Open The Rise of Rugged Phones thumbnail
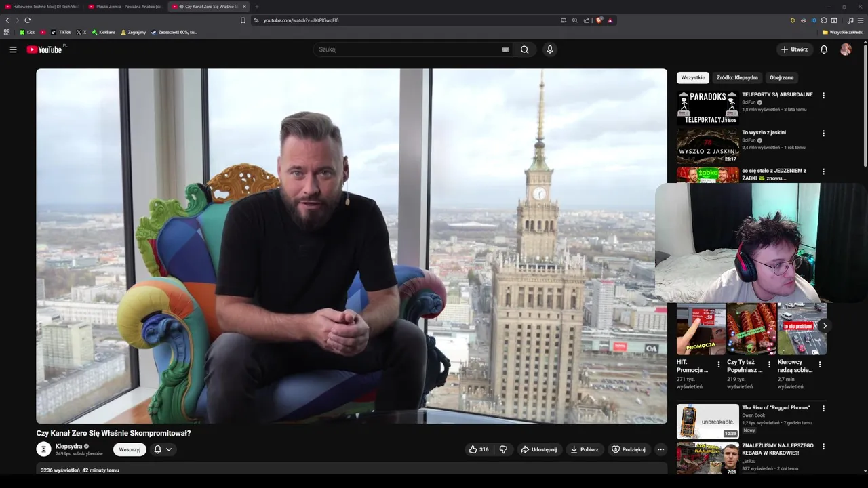The image size is (868, 488). click(708, 421)
